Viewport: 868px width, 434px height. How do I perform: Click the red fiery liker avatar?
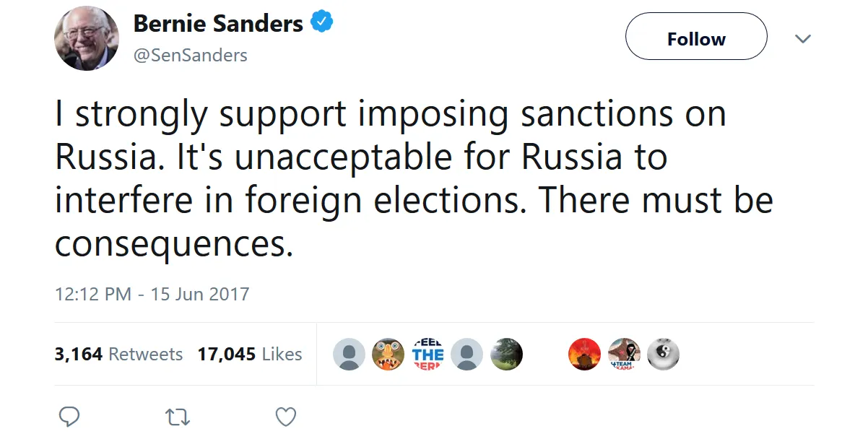coord(585,355)
